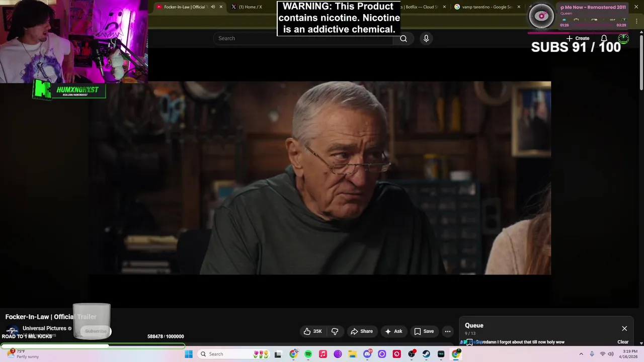Share the Focker-In-Law trailer

[x=362, y=331]
